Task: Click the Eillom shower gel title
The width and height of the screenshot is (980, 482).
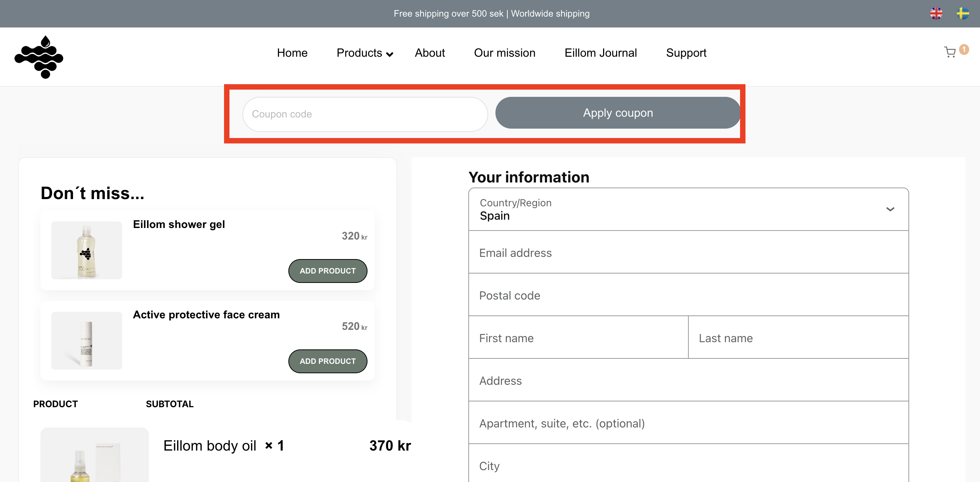Action: [x=179, y=224]
